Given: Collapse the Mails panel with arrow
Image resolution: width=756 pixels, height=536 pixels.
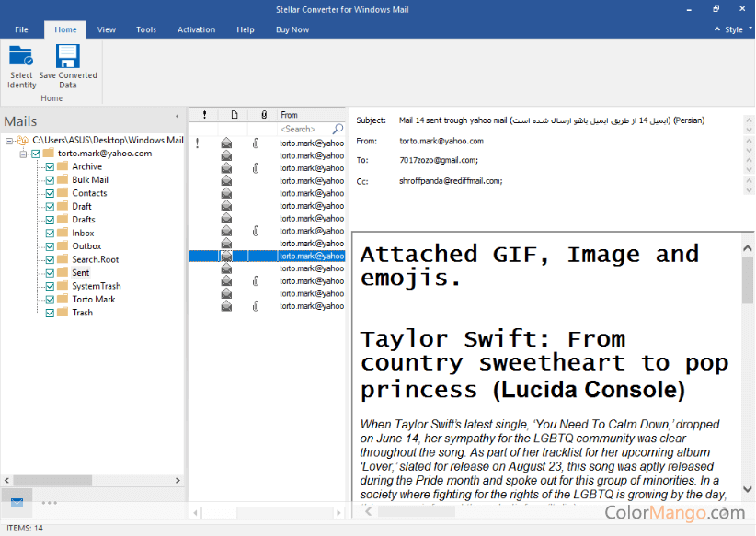Looking at the screenshot, I should [x=177, y=116].
